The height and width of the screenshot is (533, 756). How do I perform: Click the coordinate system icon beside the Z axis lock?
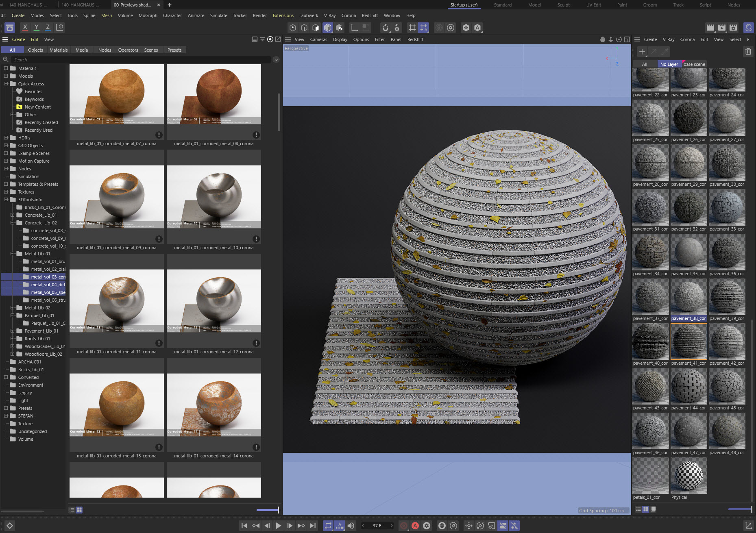click(59, 27)
